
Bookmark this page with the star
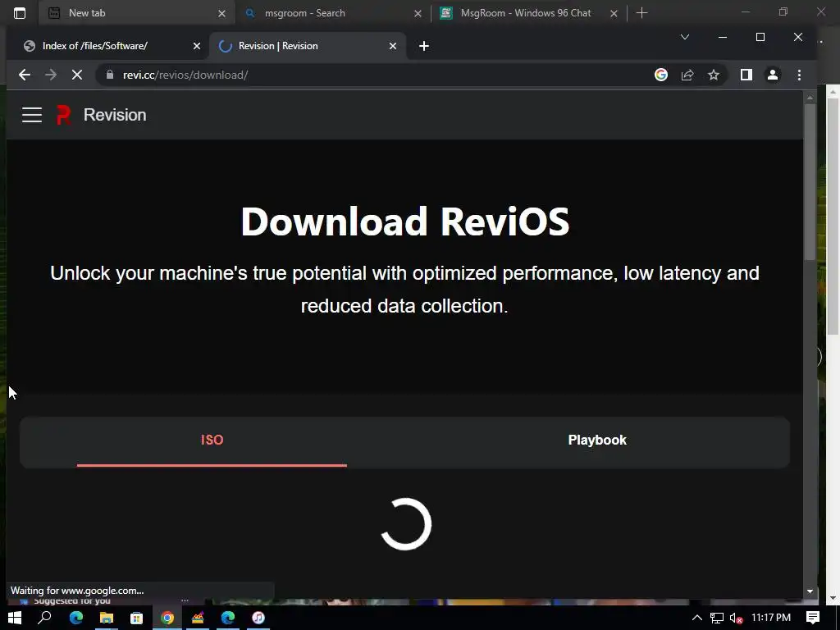714,75
